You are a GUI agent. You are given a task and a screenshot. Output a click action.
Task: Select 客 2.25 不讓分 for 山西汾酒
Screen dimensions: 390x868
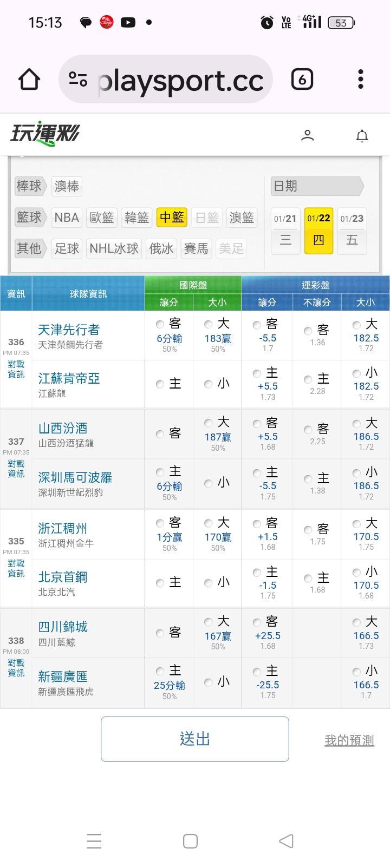[x=308, y=430]
